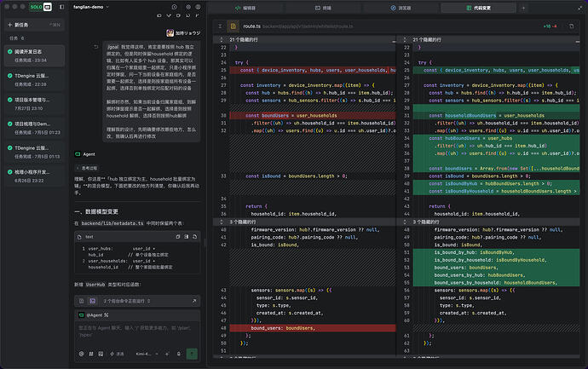This screenshot has width=588, height=369.
Task: Toggle the sidebar panel icon next to SOLO
Action: coord(62,7)
